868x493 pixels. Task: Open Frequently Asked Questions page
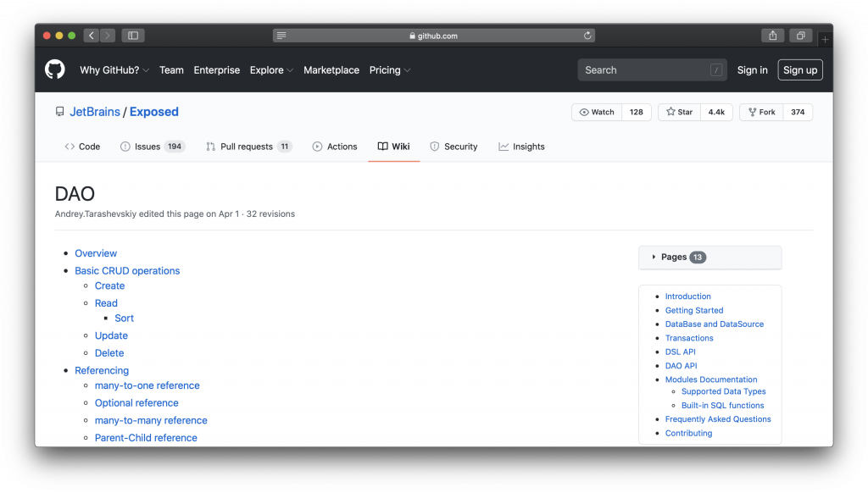(x=718, y=419)
